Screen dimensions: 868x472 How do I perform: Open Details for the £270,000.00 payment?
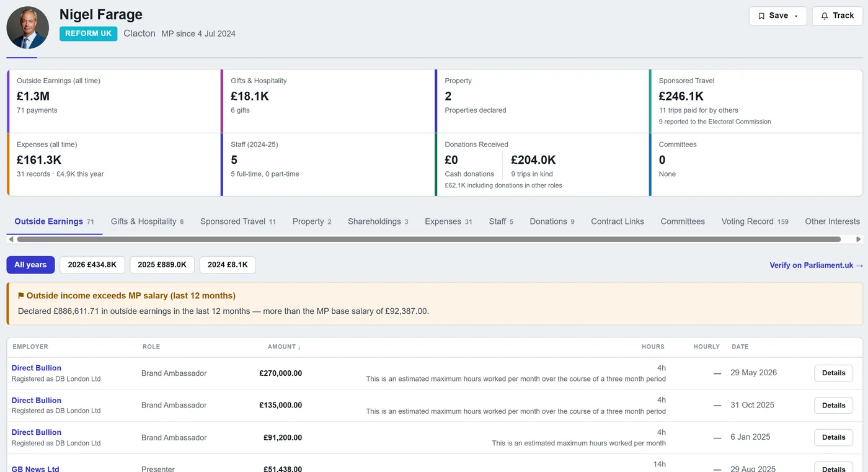pos(833,373)
